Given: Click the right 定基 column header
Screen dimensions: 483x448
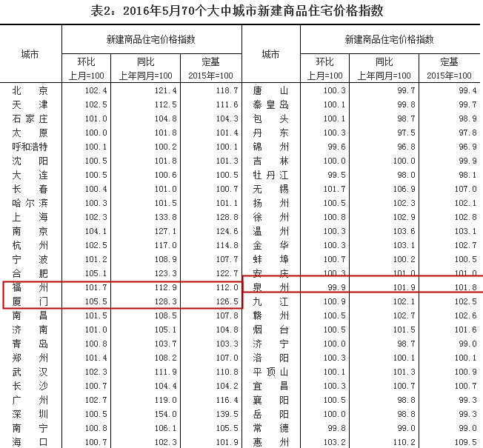Looking at the screenshot, I should [449, 68].
